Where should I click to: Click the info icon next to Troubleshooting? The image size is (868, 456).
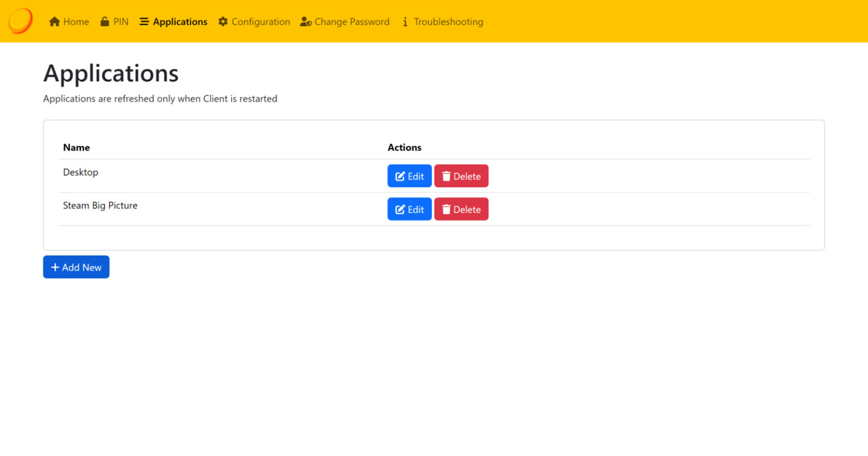(x=405, y=21)
